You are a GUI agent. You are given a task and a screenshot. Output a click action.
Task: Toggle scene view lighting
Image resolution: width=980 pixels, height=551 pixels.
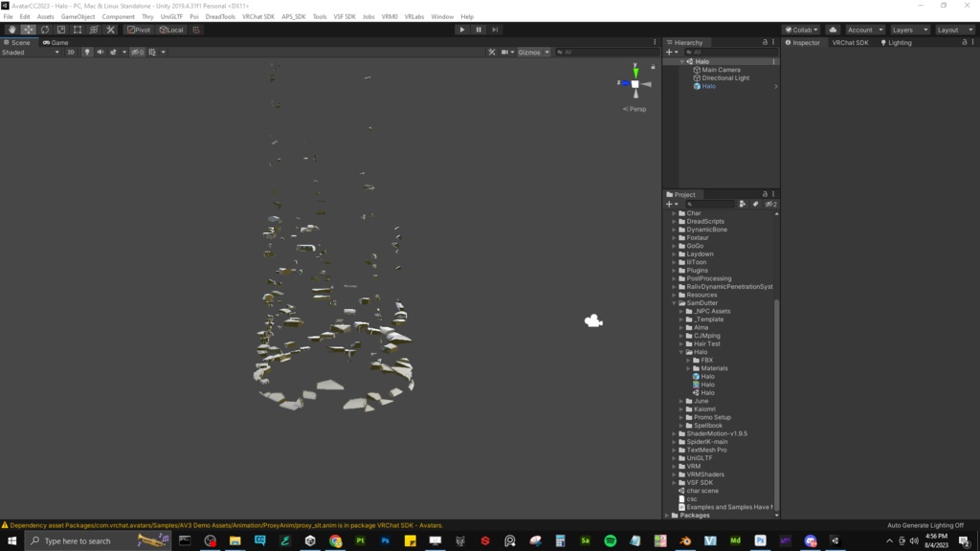(x=88, y=52)
